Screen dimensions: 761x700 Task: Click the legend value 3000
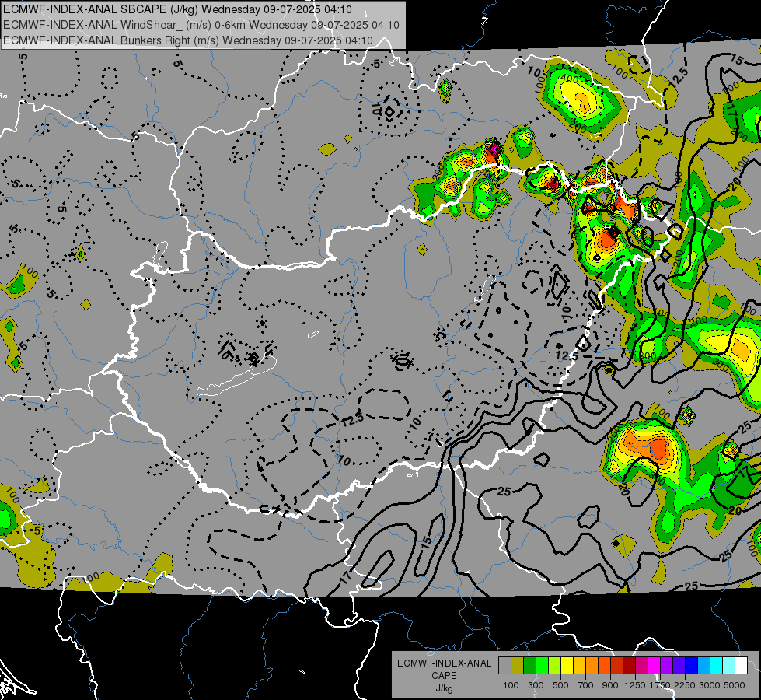coord(710,685)
